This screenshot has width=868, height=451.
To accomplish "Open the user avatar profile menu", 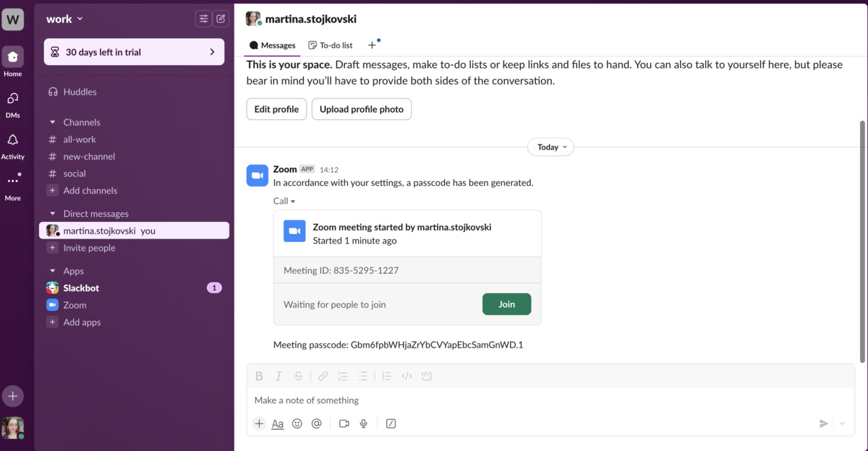I will tap(12, 428).
